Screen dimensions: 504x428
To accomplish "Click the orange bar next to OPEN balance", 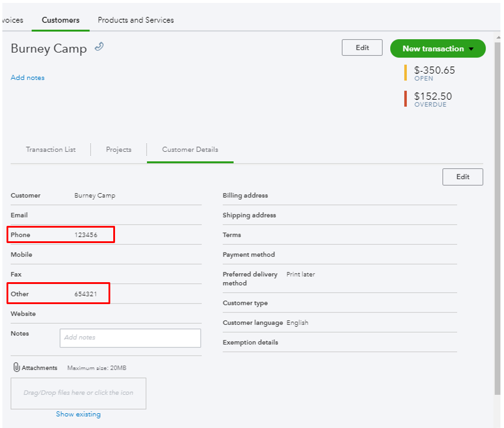I will point(406,73).
